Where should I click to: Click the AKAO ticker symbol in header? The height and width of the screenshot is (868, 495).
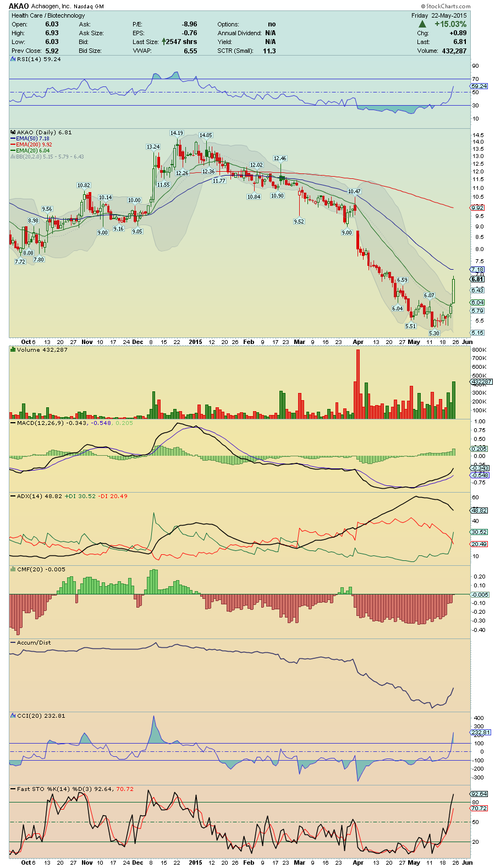point(19,6)
